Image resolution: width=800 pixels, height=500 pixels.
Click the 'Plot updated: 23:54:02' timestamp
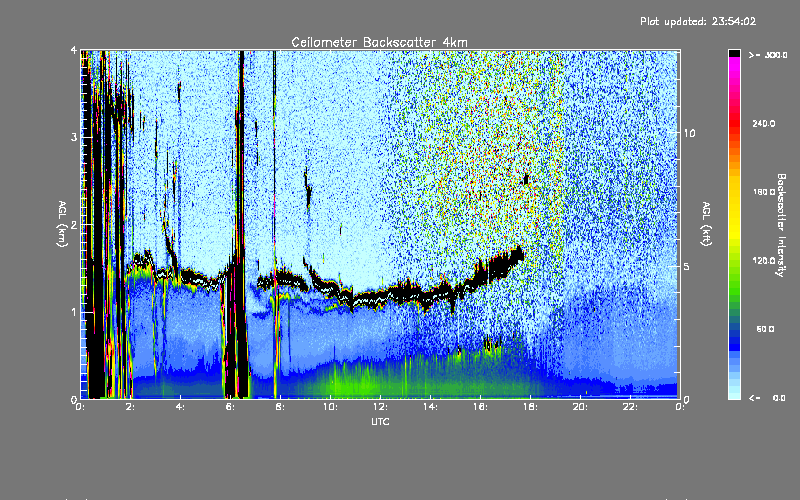tap(698, 21)
